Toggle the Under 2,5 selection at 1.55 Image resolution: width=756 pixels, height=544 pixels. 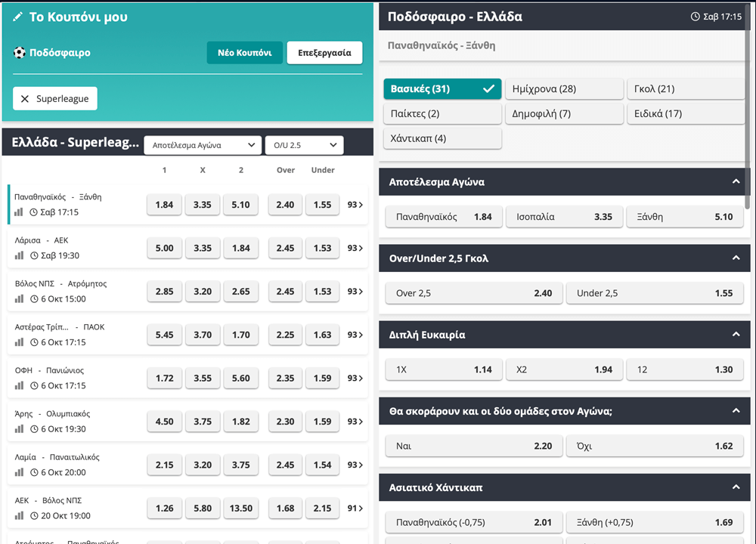(x=655, y=293)
